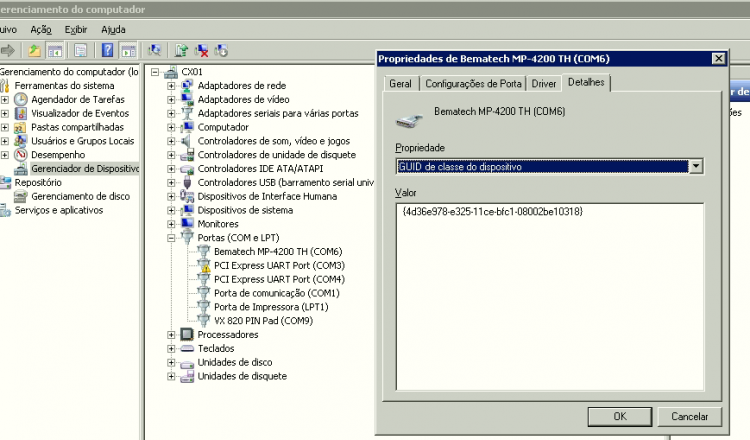Click the Unidades de disco drive icon

(188, 363)
